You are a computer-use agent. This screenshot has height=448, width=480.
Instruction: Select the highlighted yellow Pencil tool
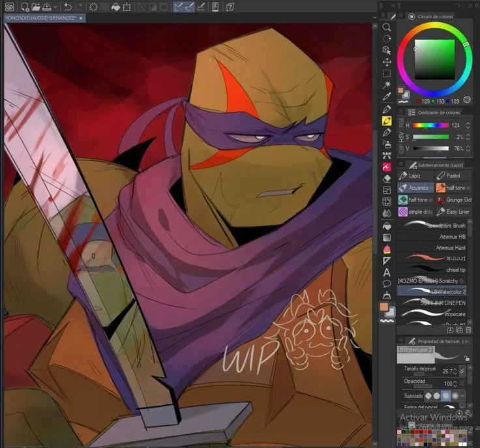click(x=387, y=121)
